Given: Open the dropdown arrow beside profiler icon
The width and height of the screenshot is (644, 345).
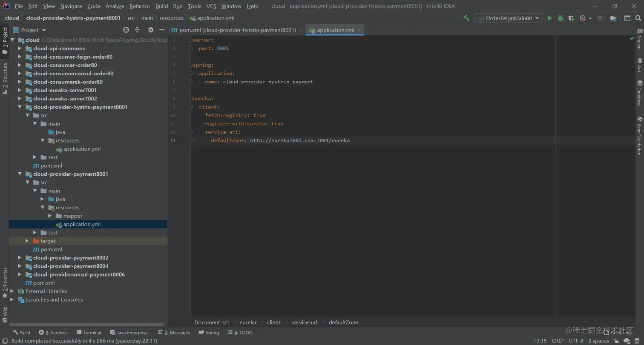Looking at the screenshot, I should pos(590,18).
